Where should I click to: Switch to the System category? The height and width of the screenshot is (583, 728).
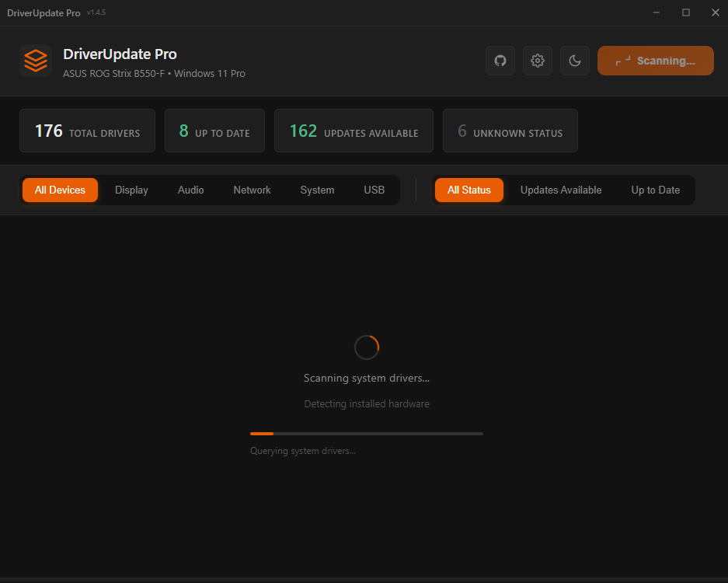coord(317,190)
